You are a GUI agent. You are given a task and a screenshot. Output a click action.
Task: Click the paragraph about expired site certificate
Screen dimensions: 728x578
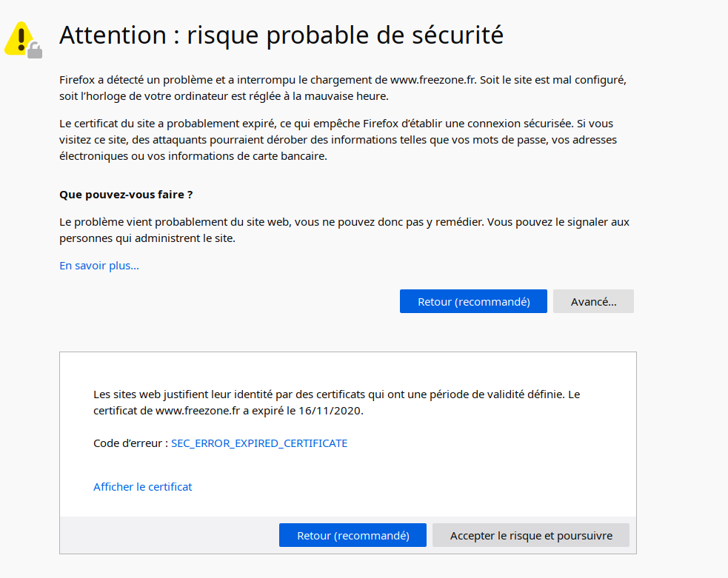[x=338, y=140]
